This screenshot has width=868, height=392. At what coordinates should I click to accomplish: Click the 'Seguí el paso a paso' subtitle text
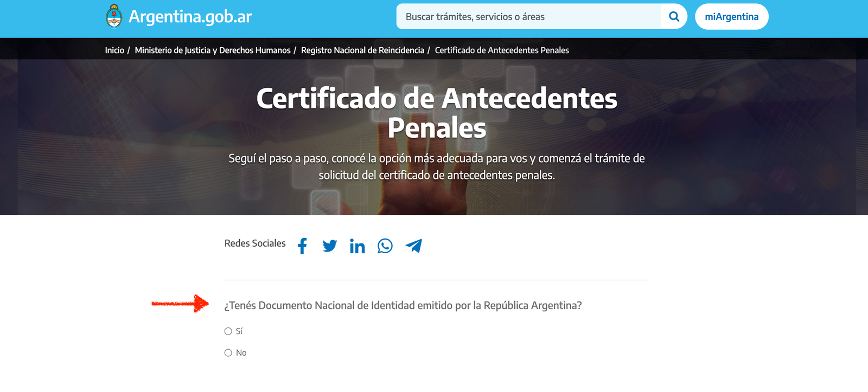(x=437, y=166)
